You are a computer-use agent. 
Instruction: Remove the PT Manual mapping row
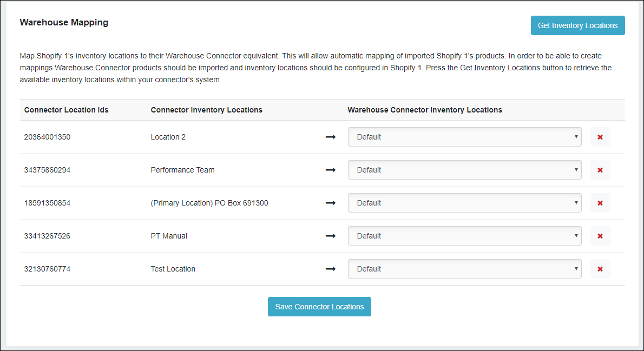pyautogui.click(x=600, y=236)
